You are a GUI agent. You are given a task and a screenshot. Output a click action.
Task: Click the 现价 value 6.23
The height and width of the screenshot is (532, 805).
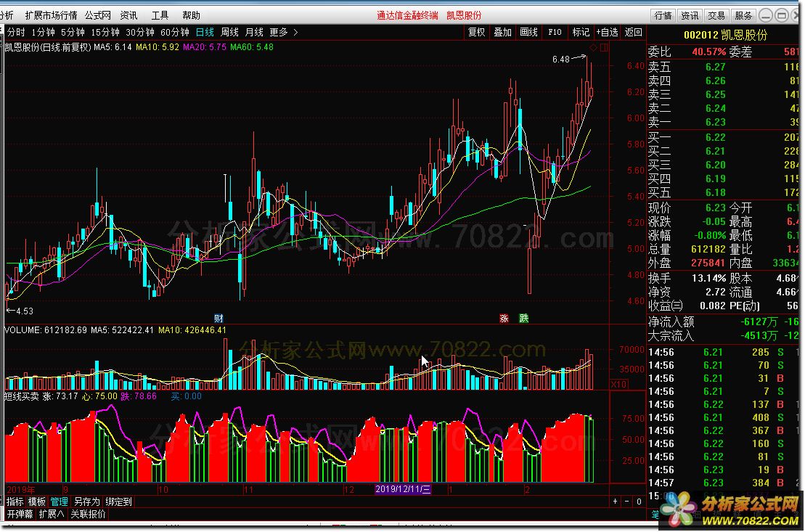pyautogui.click(x=715, y=208)
